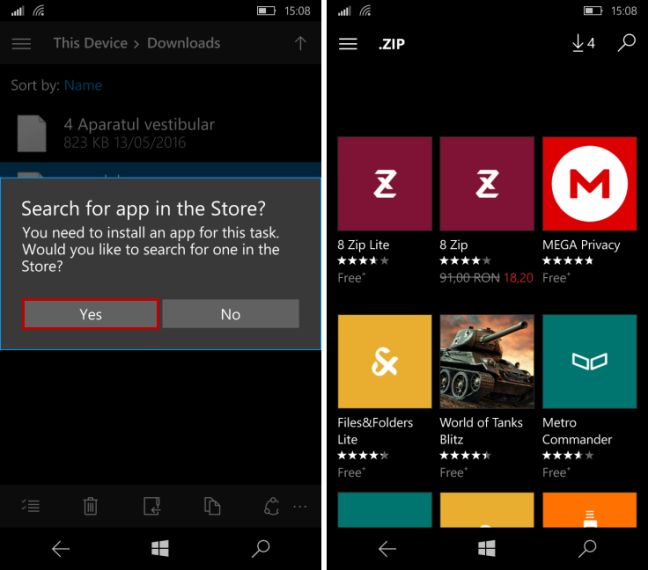Tap the delete trash can icon
This screenshot has width=648, height=570.
click(x=90, y=506)
